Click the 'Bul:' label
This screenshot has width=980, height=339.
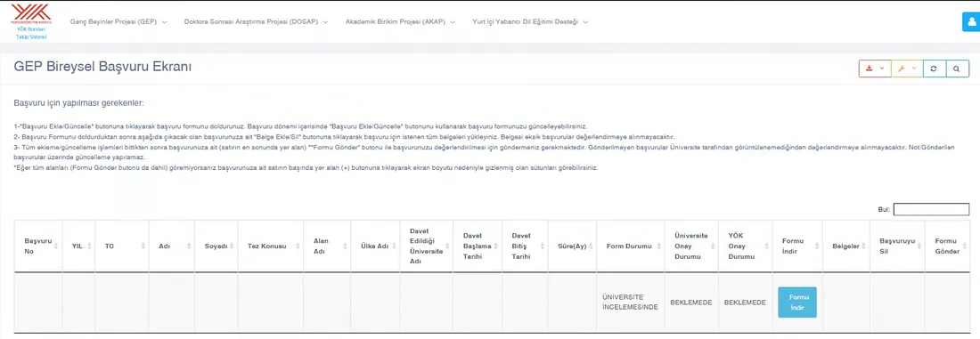[884, 210]
